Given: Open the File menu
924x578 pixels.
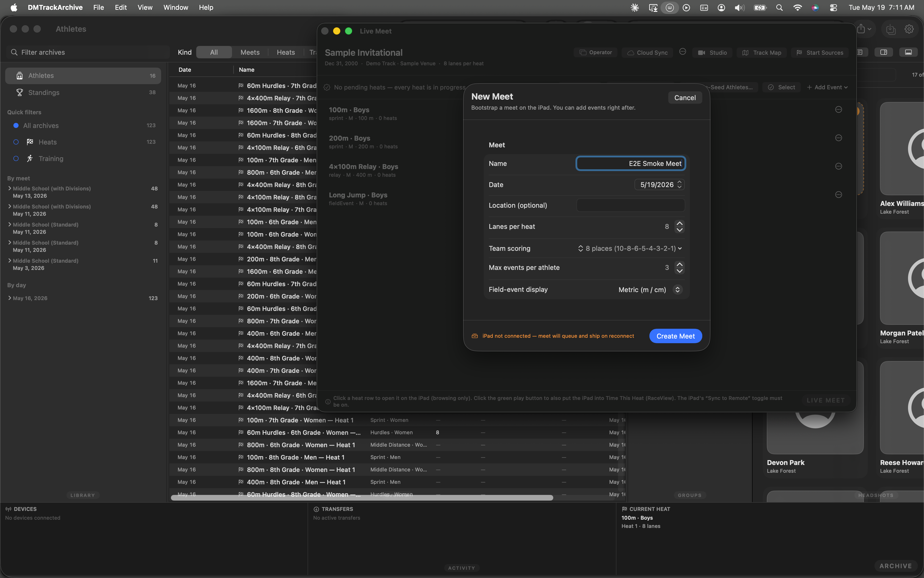Looking at the screenshot, I should tap(98, 7).
